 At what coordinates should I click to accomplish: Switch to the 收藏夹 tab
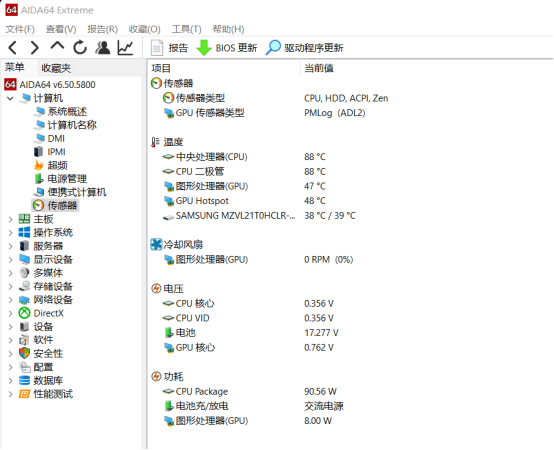(56, 68)
